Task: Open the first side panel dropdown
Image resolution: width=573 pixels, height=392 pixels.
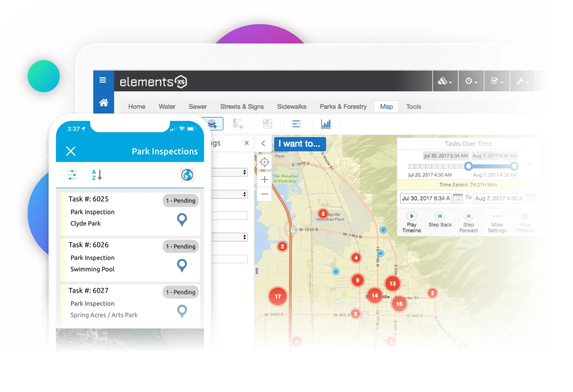Action: click(229, 172)
